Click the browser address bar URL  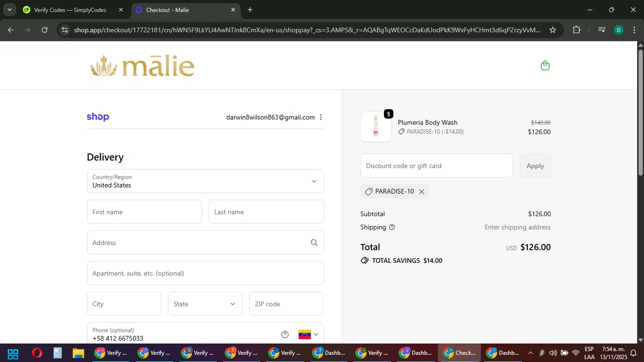click(307, 30)
